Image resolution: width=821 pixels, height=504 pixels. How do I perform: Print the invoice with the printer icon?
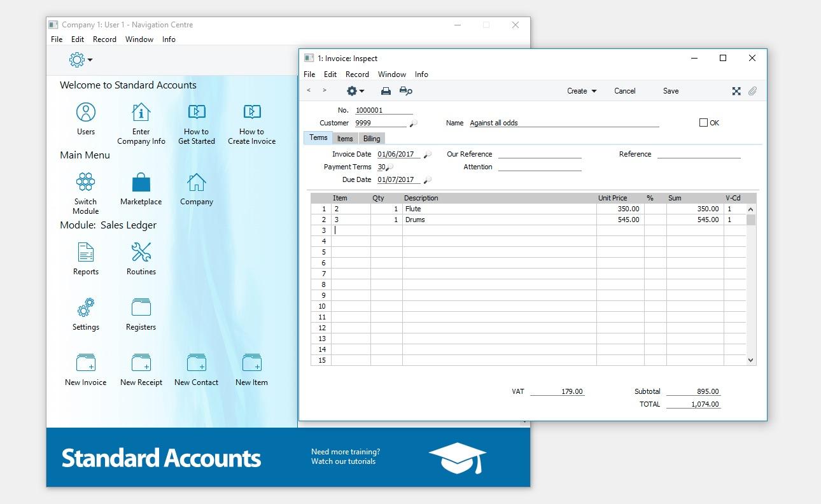tap(386, 91)
